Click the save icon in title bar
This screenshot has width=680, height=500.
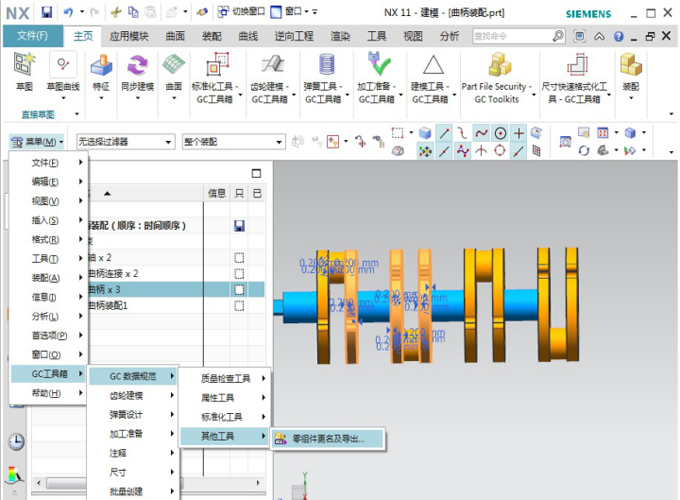46,12
